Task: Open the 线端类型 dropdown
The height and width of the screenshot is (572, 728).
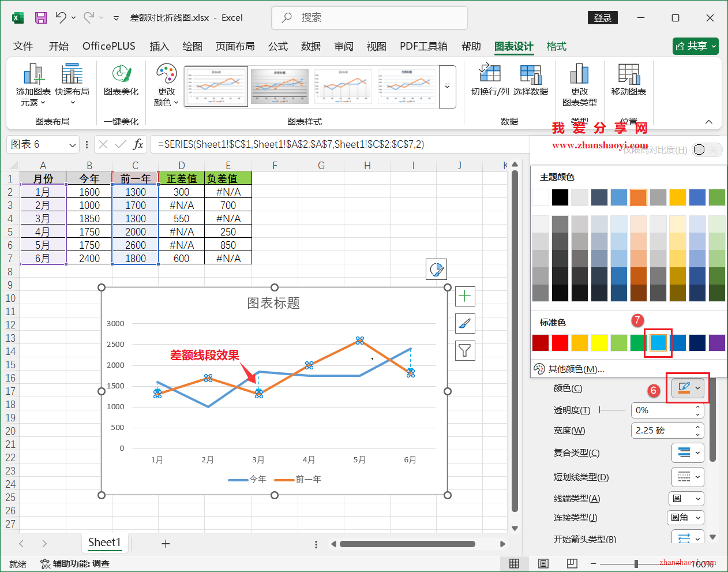Action: 686,498
